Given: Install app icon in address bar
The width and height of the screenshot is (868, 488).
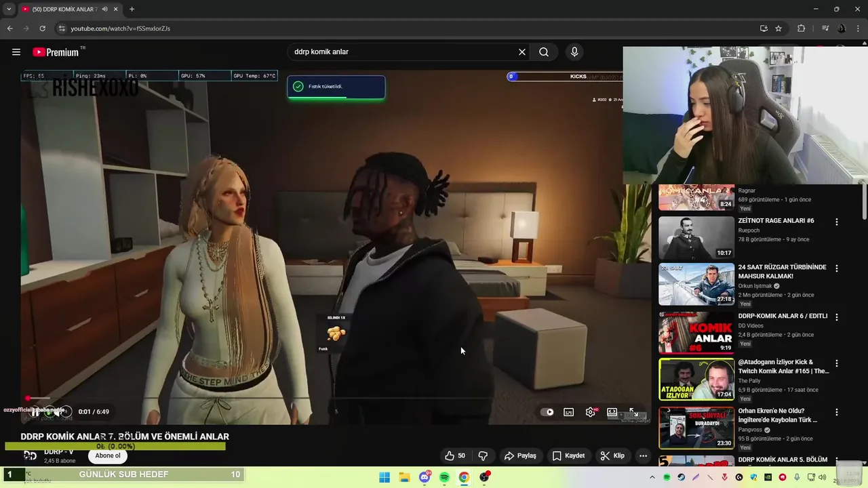Looking at the screenshot, I should point(764,28).
